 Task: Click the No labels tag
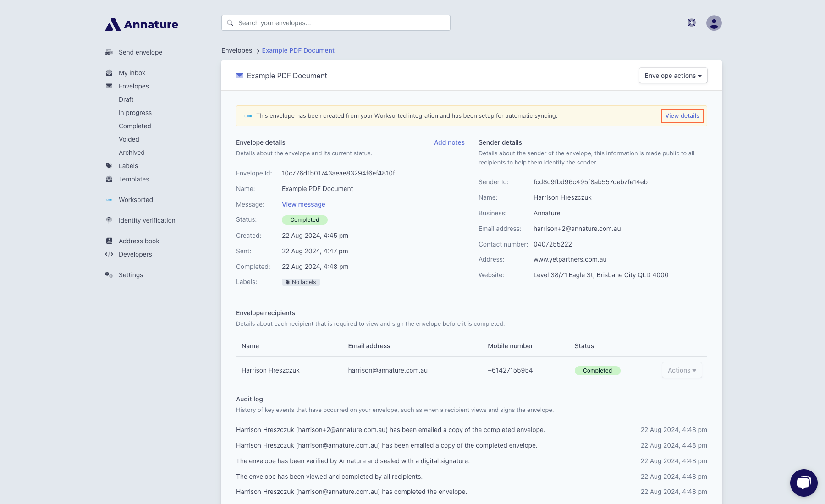pyautogui.click(x=301, y=282)
